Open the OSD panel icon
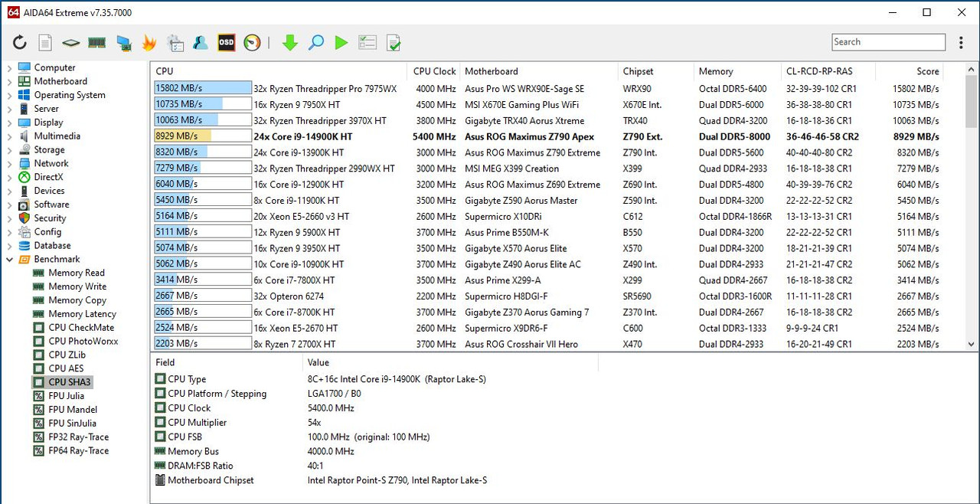This screenshot has width=980, height=504. coord(227,43)
